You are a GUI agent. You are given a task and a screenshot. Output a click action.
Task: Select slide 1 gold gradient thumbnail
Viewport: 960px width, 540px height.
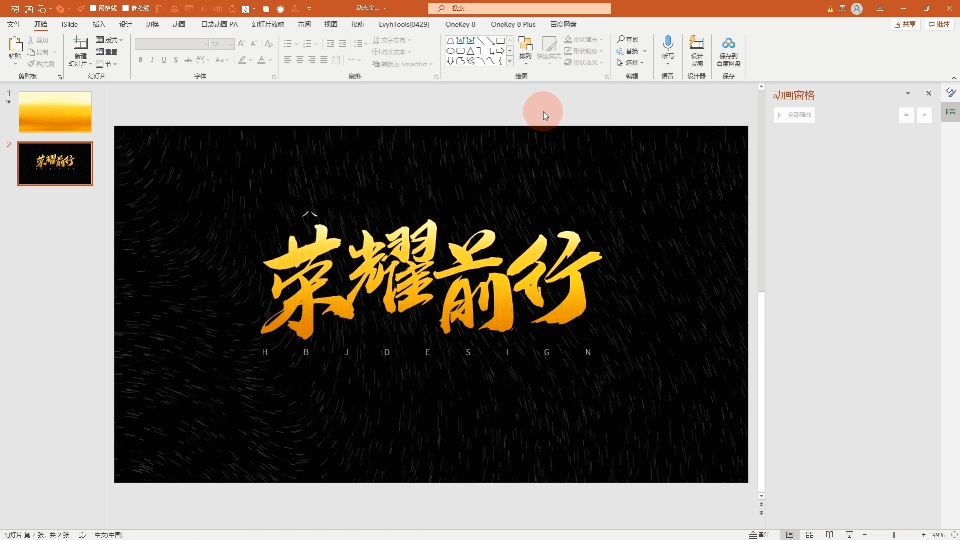(55, 111)
